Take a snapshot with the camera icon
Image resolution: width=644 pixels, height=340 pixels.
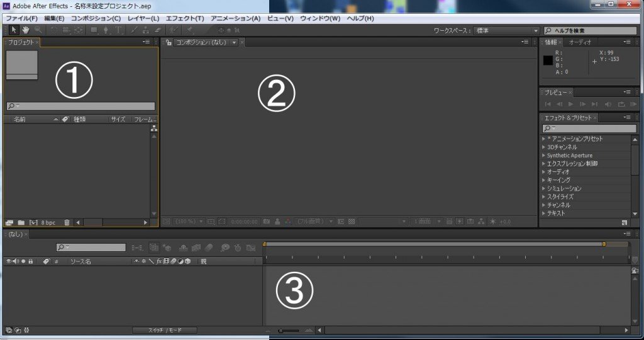267,221
